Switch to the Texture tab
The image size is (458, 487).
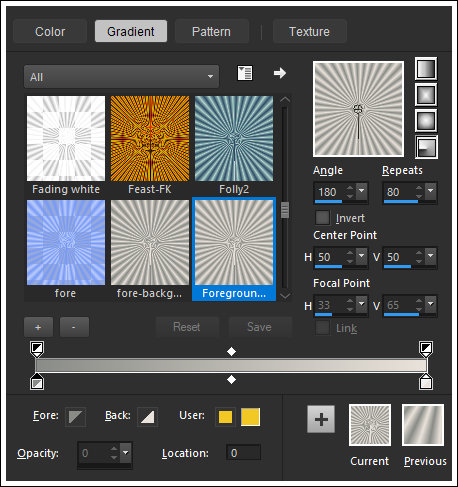point(309,31)
